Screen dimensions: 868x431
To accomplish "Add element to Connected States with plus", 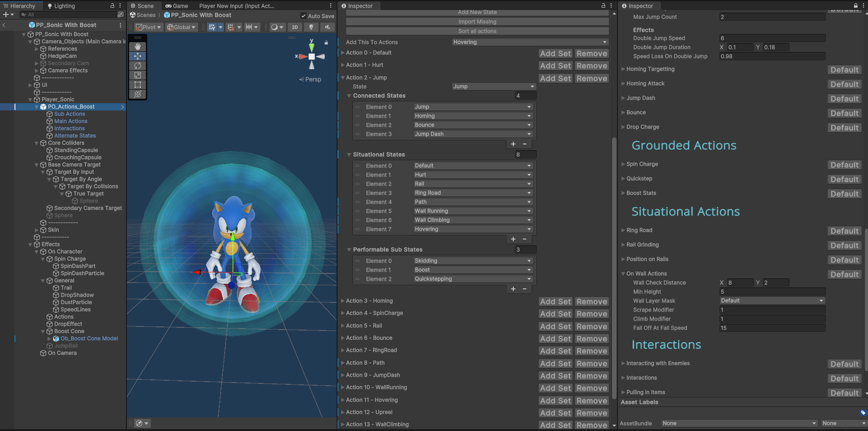I will pyautogui.click(x=513, y=144).
